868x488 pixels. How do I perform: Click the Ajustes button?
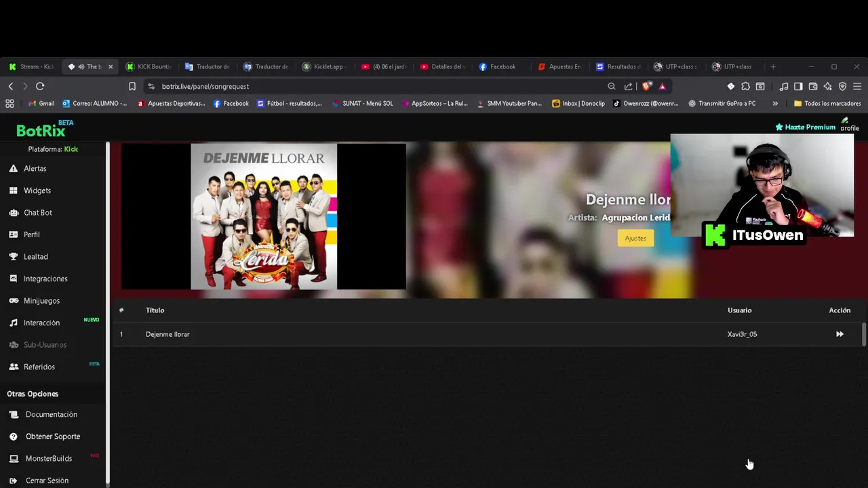pyautogui.click(x=635, y=238)
